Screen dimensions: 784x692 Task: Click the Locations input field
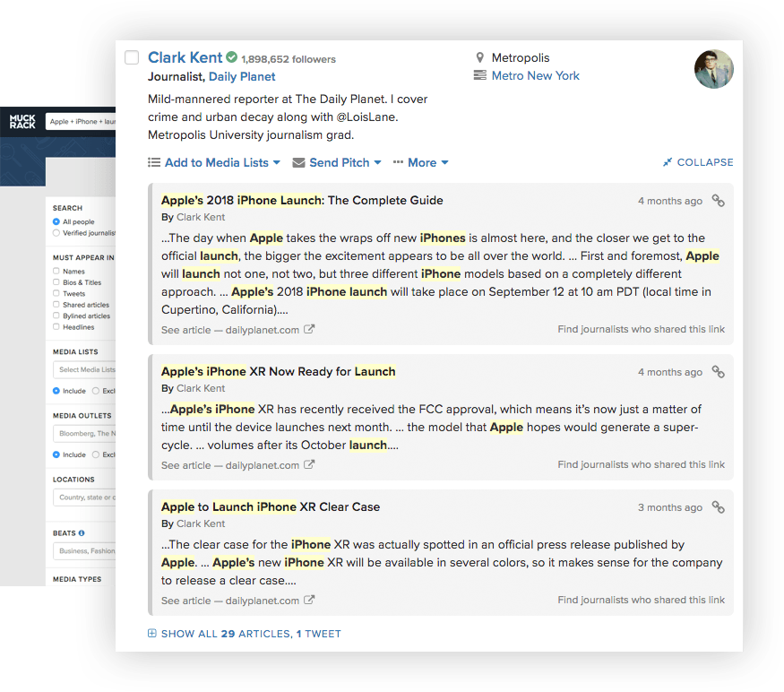[83, 497]
